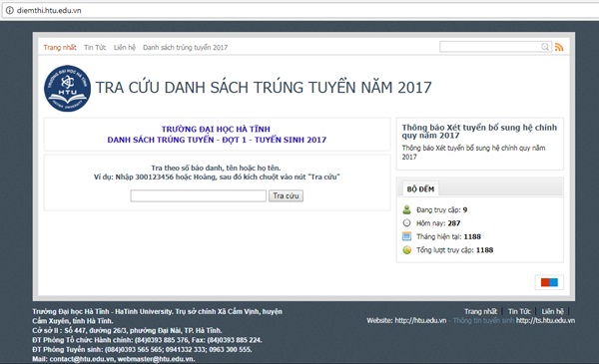Click the lookup text input field

coord(199,195)
